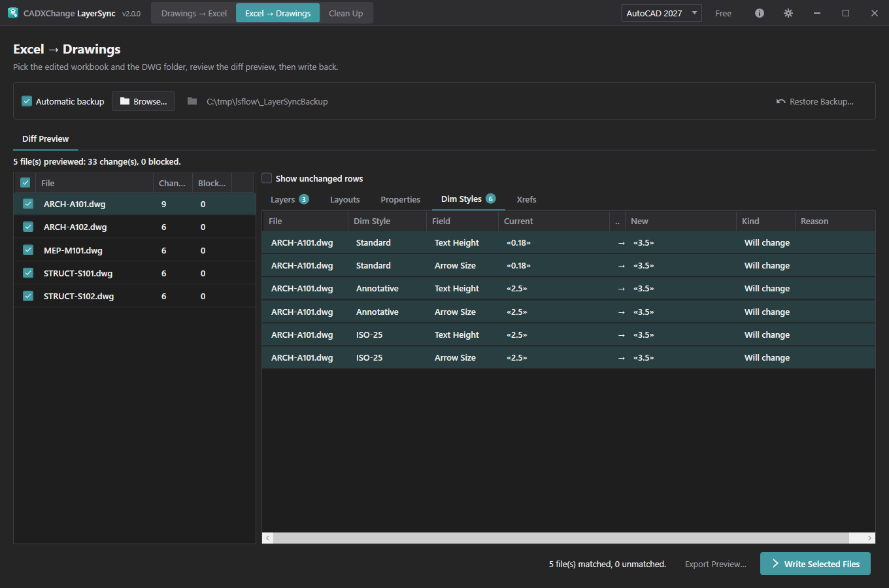Click the Browse... button
Image resolution: width=889 pixels, height=588 pixels.
coord(143,101)
